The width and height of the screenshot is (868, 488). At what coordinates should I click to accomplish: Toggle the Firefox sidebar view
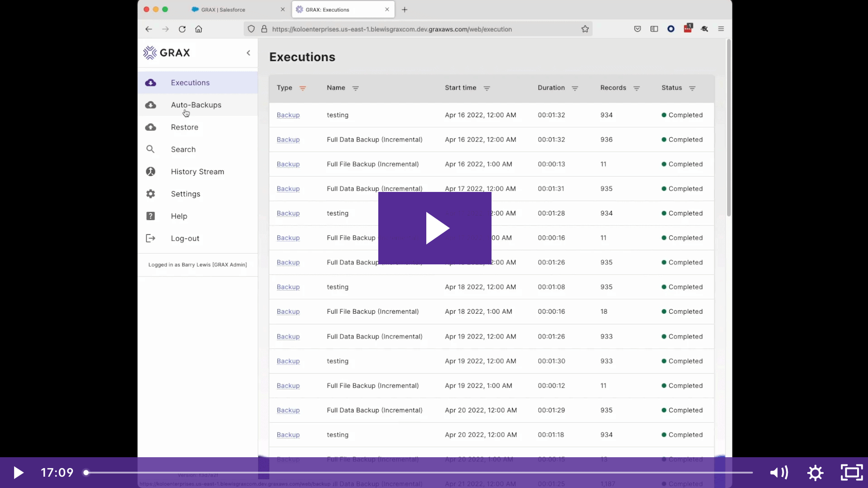[654, 29]
